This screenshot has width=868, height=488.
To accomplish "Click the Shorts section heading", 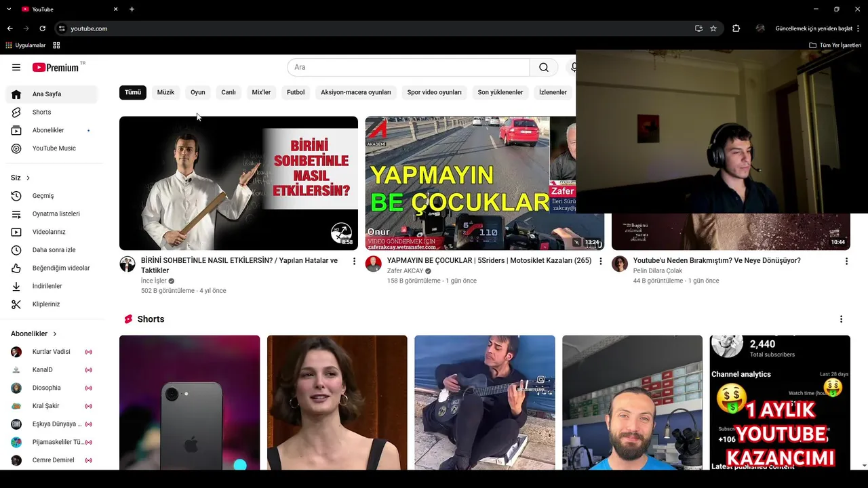I will tap(151, 319).
